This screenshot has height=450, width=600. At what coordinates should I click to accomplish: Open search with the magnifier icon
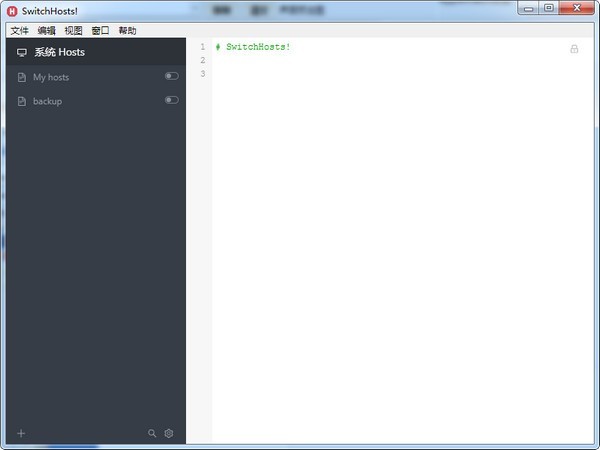[152, 433]
